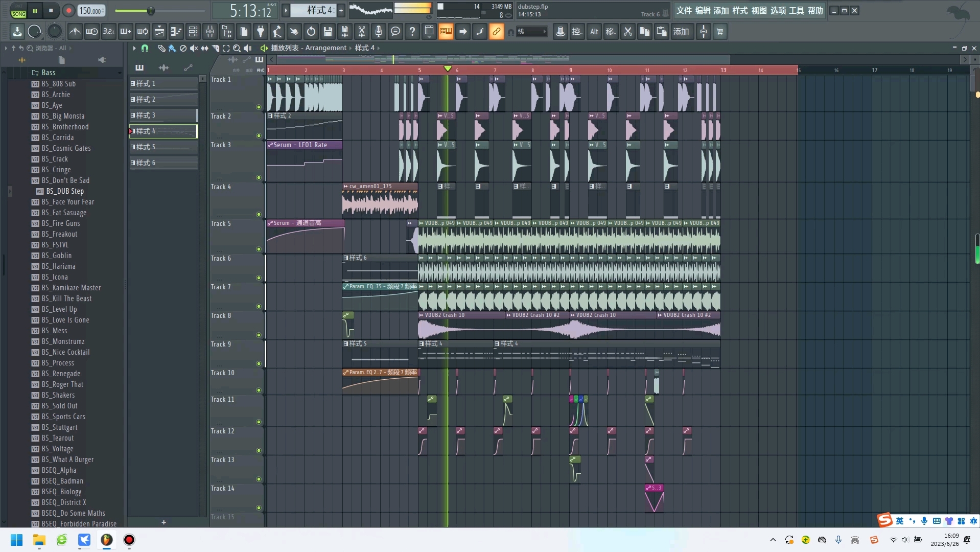Click the Alt toolbar button
Viewport: 980px width, 552px height.
[x=594, y=32]
